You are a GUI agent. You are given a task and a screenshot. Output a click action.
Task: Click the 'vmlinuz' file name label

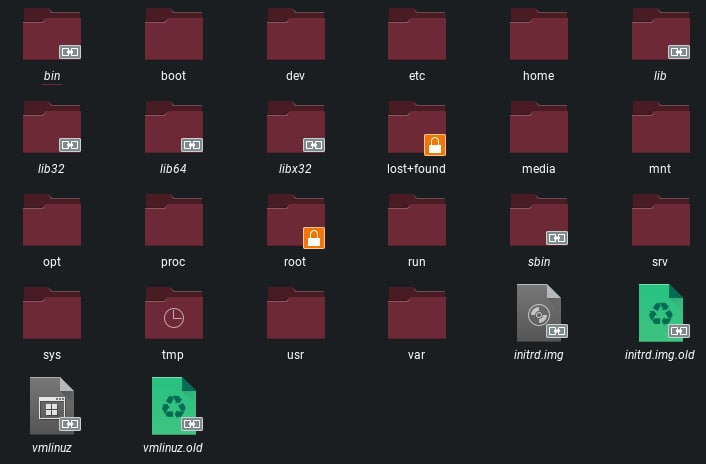click(52, 448)
